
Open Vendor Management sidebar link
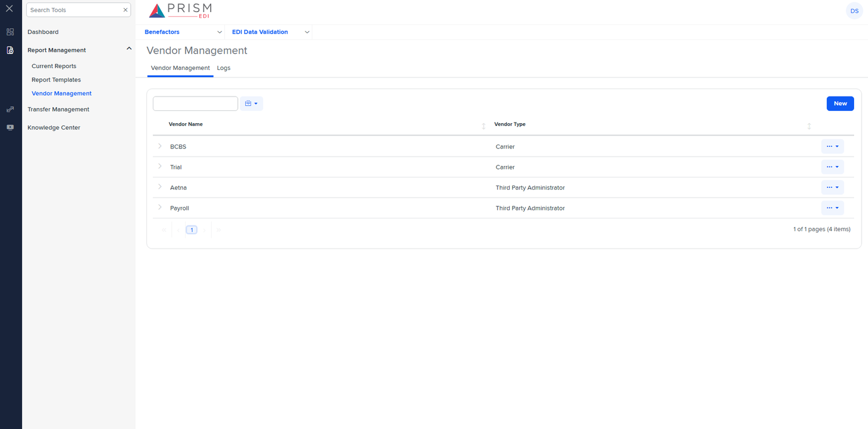pos(61,94)
